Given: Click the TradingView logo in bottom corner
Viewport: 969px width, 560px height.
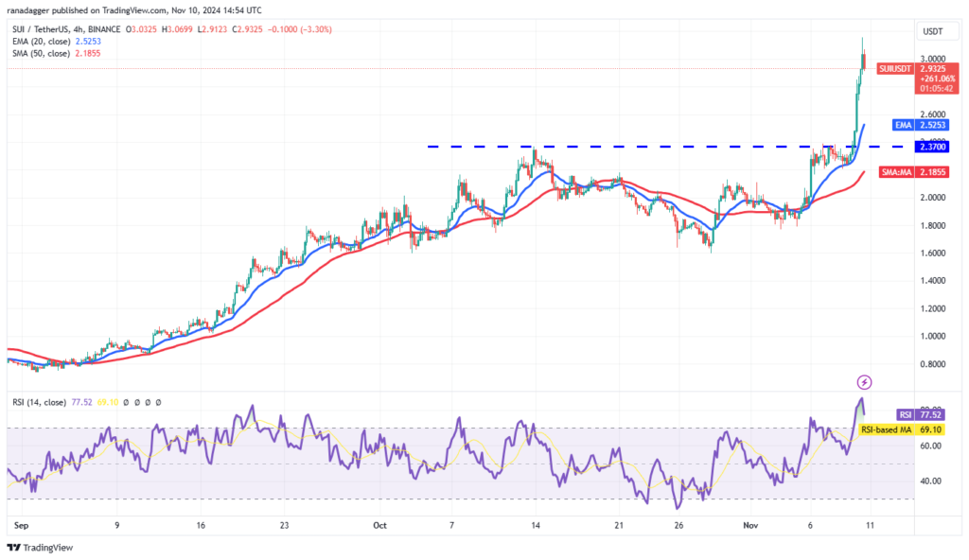Looking at the screenshot, I should pyautogui.click(x=40, y=547).
